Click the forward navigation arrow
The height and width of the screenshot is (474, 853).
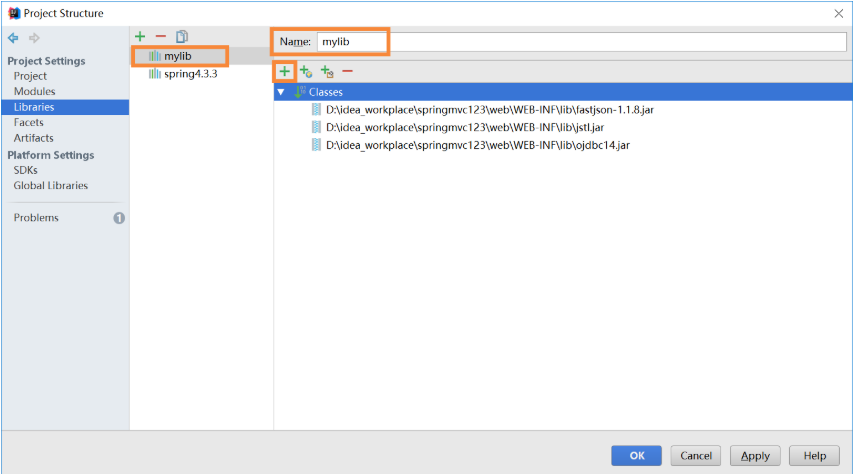coord(34,38)
